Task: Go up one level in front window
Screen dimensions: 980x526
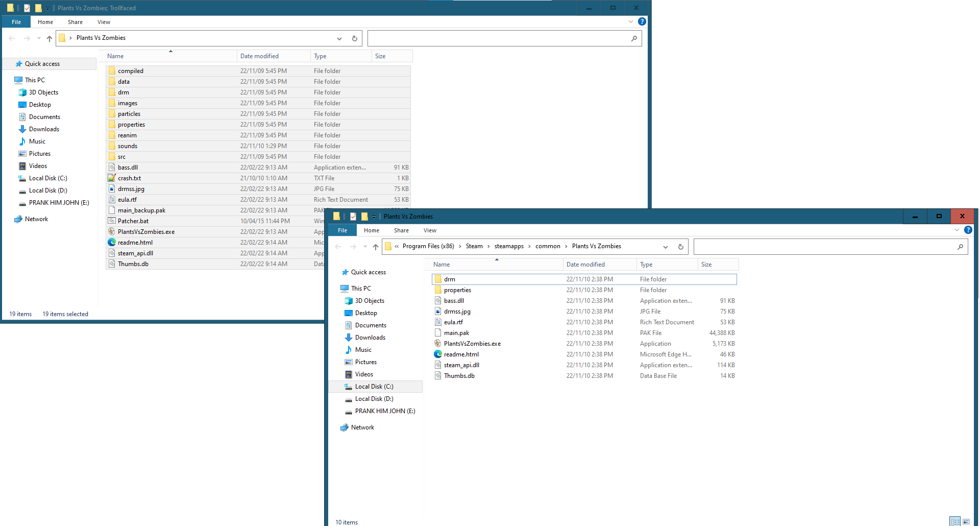Action: [x=376, y=247]
